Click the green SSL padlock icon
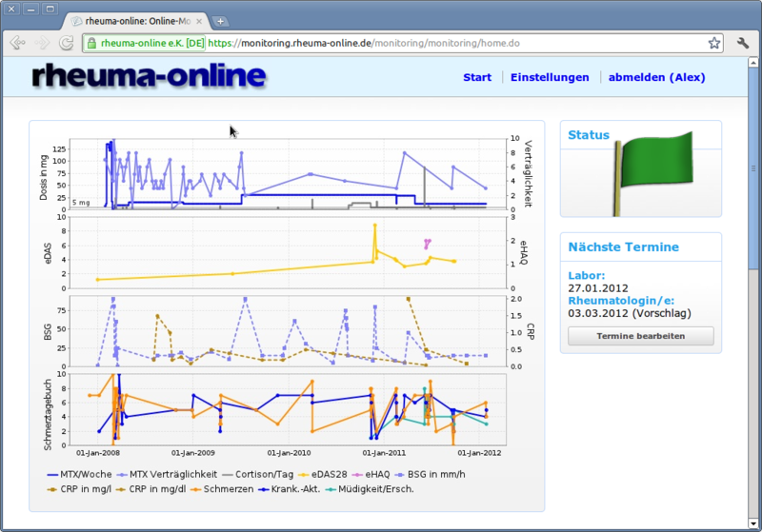Screen dimensions: 762x532 pos(91,43)
